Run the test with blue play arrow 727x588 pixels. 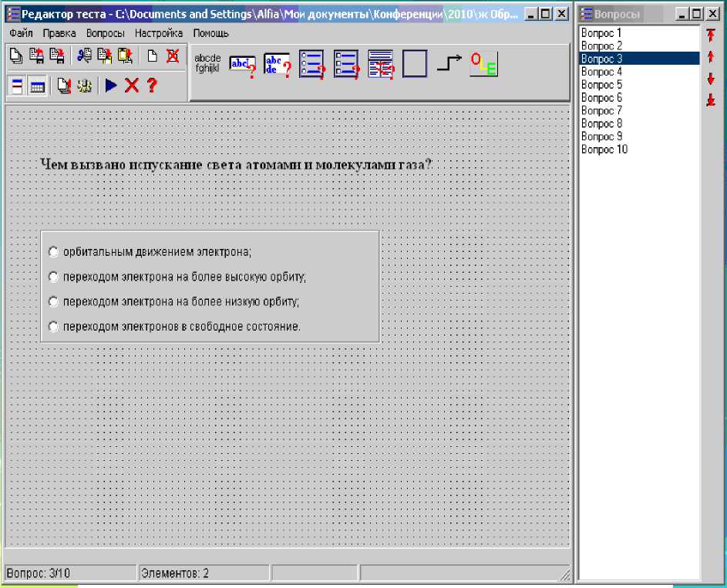tap(111, 86)
